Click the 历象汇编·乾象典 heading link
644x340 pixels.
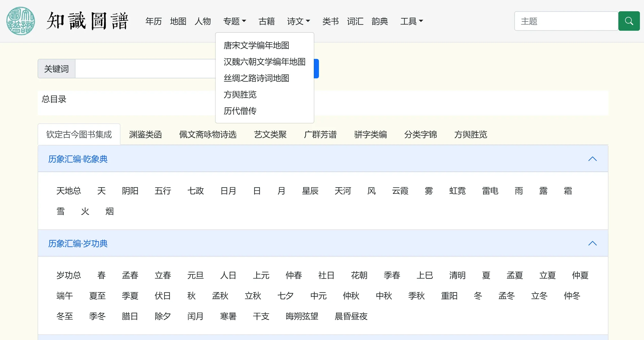(77, 159)
